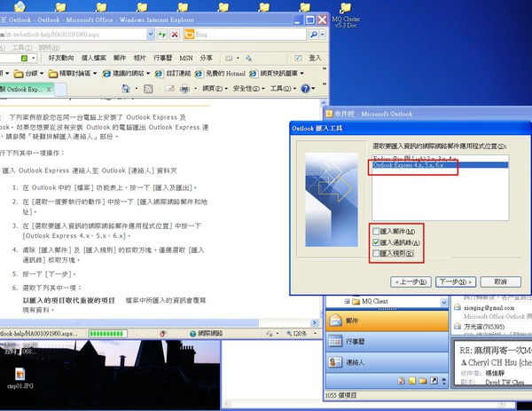Open the 台銀 favorites folder
Viewport: 532px width, 411px height.
pyautogui.click(x=28, y=74)
